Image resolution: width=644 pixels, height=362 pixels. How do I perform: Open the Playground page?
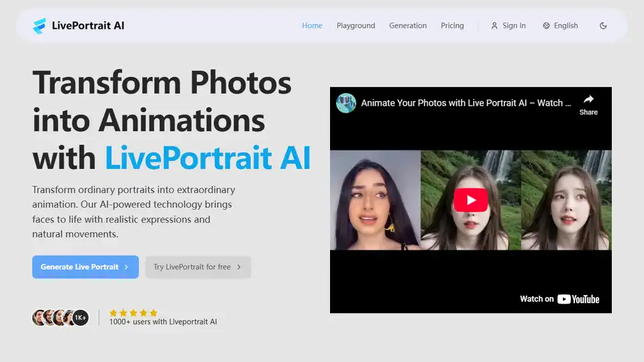click(x=356, y=25)
